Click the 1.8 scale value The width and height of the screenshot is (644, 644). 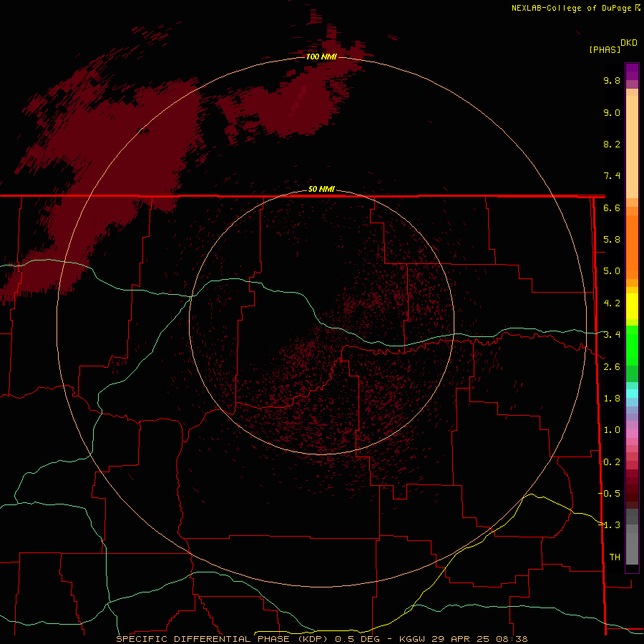tap(612, 399)
